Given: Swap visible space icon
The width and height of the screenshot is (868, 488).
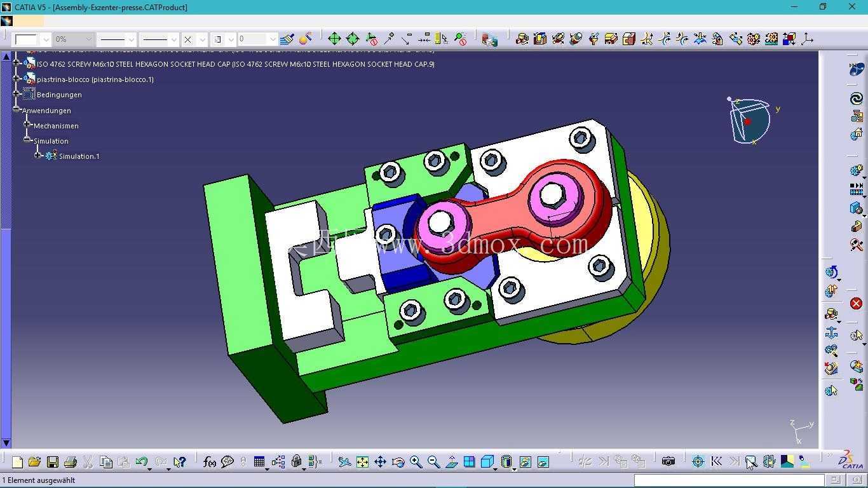Looking at the screenshot, I should pyautogui.click(x=543, y=462).
